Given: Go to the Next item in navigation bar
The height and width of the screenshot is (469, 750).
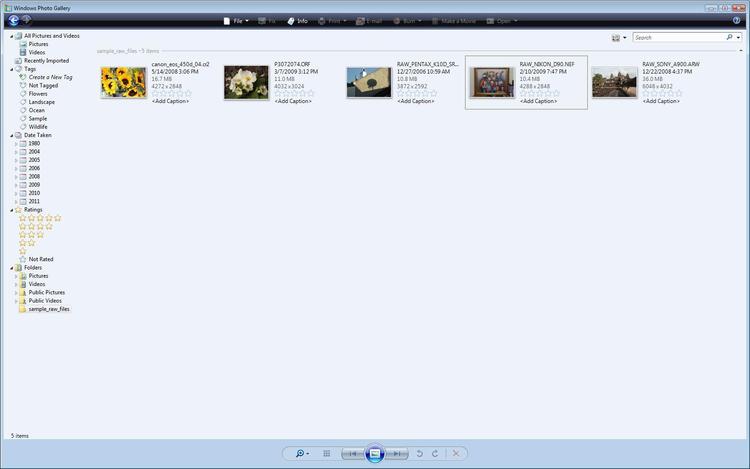Looking at the screenshot, I should [x=397, y=453].
